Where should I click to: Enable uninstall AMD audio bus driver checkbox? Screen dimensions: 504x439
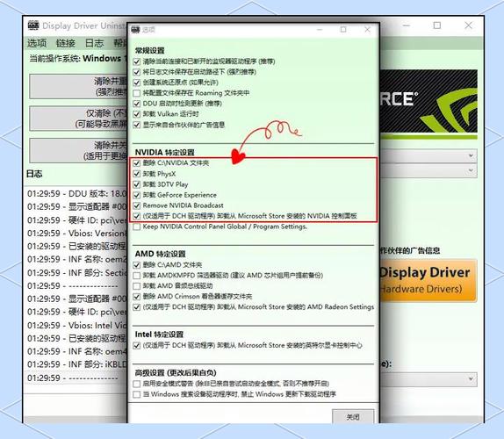pyautogui.click(x=137, y=286)
